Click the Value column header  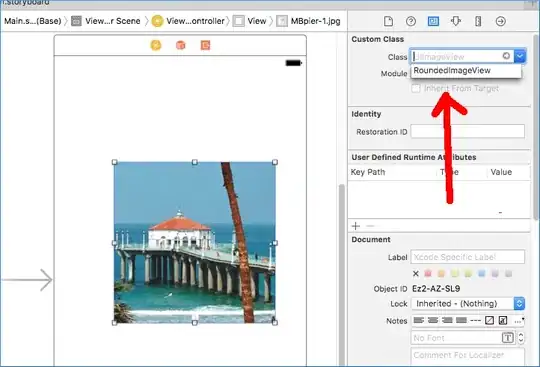click(x=501, y=172)
